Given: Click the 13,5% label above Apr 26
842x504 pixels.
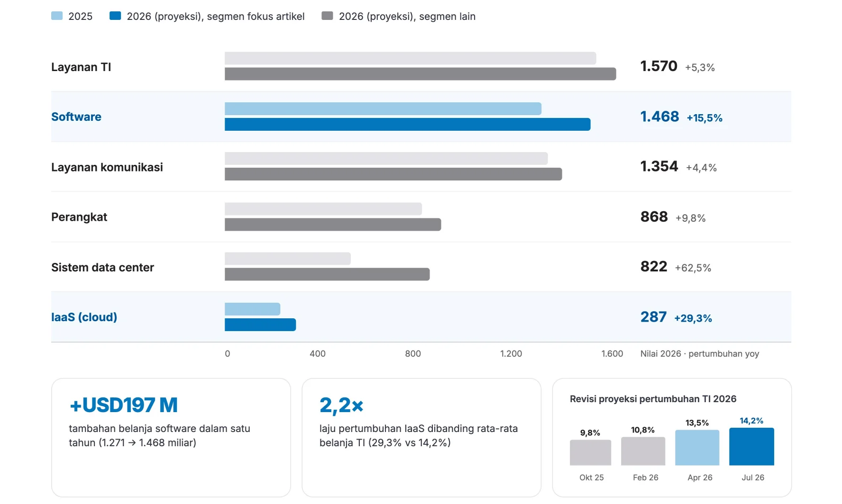Looking at the screenshot, I should coord(697,423).
